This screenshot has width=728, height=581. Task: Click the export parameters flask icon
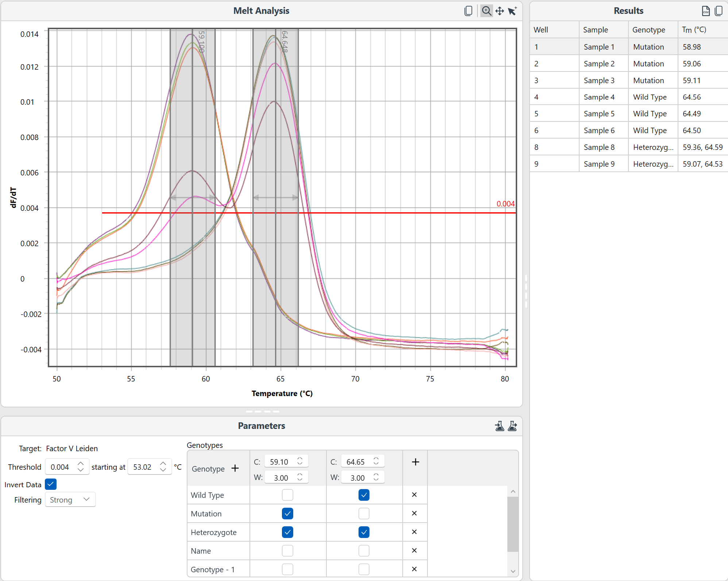pyautogui.click(x=512, y=426)
